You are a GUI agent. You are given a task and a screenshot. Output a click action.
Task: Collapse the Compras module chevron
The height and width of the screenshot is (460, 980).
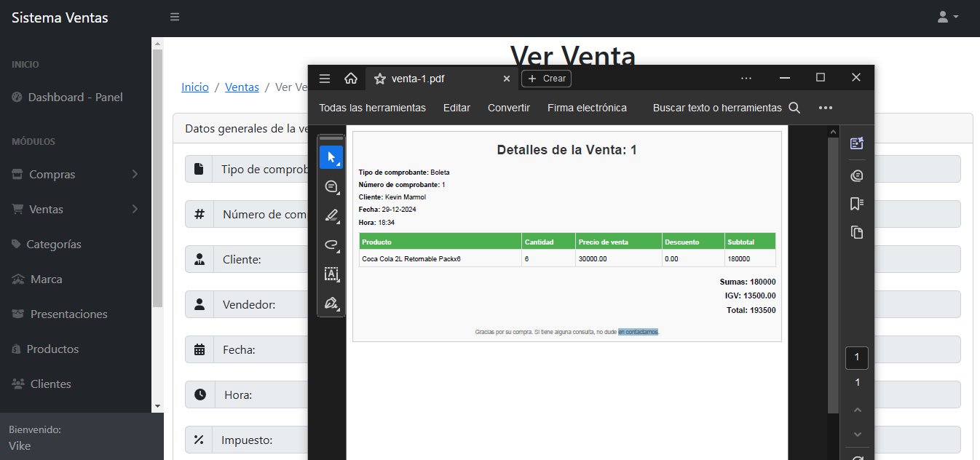(134, 174)
